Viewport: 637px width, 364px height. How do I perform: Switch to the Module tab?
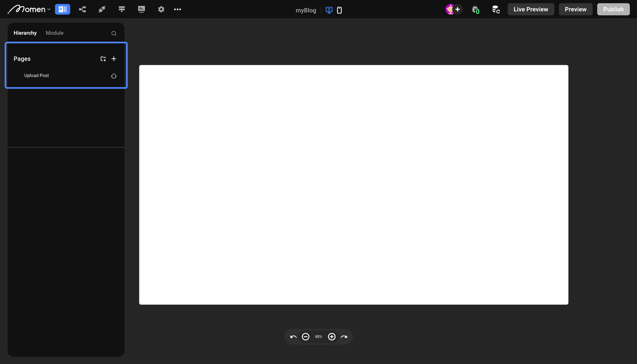pyautogui.click(x=55, y=33)
